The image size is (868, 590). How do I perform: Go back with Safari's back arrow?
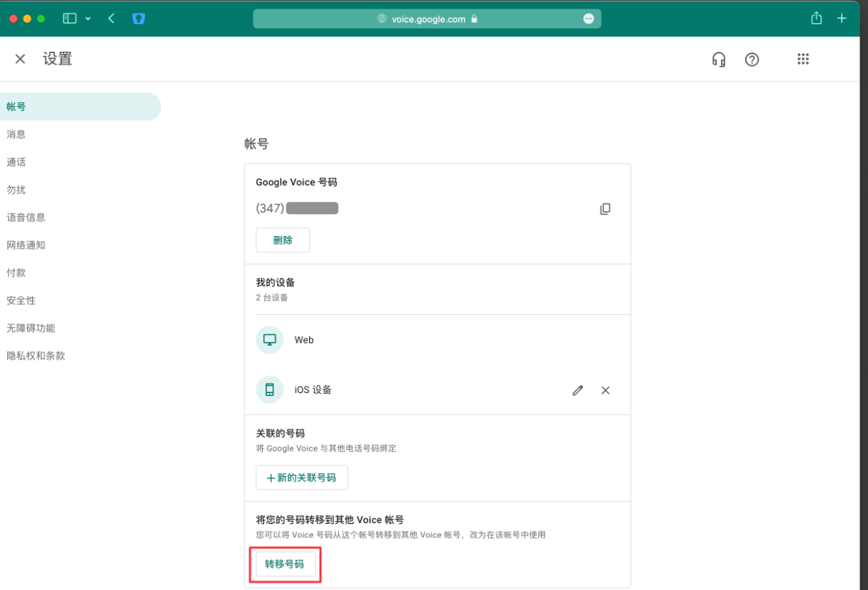click(112, 18)
